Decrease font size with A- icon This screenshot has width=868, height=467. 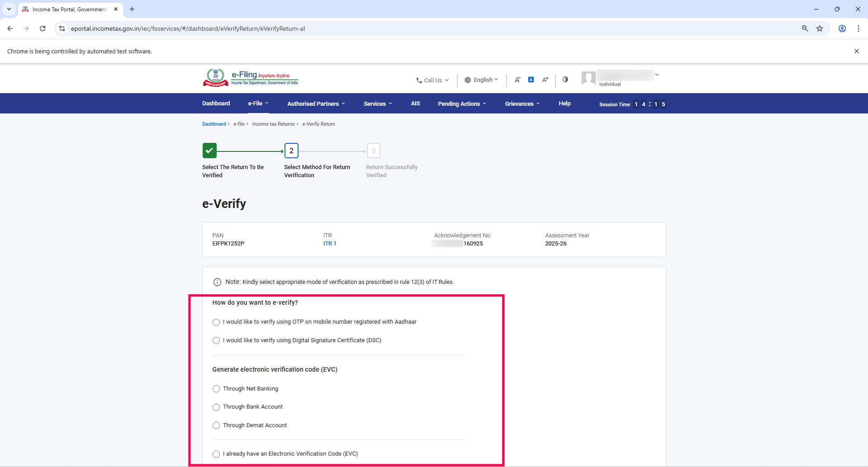(x=517, y=80)
